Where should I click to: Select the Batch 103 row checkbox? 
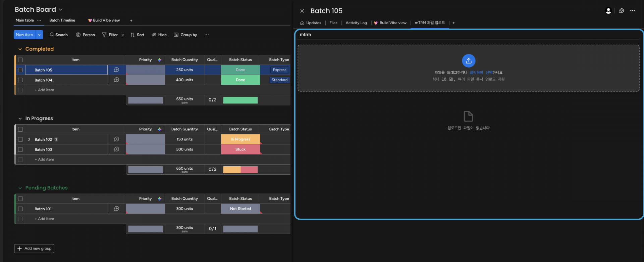(20, 149)
